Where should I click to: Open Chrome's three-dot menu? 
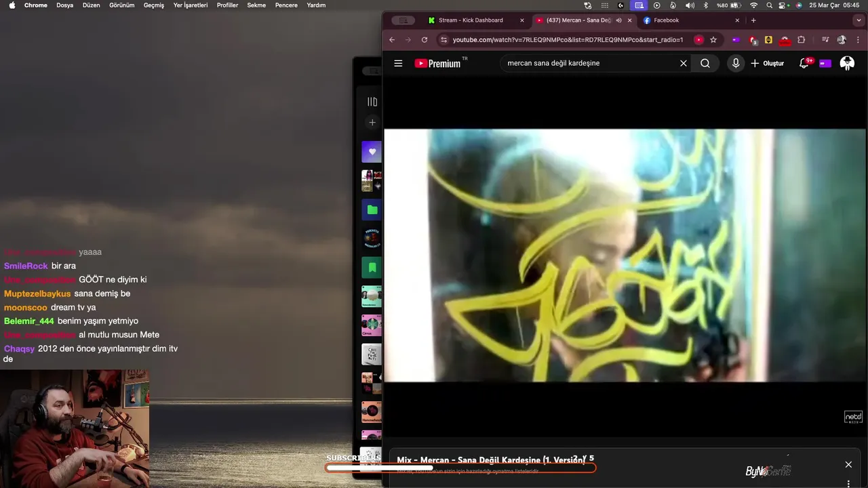click(x=858, y=40)
